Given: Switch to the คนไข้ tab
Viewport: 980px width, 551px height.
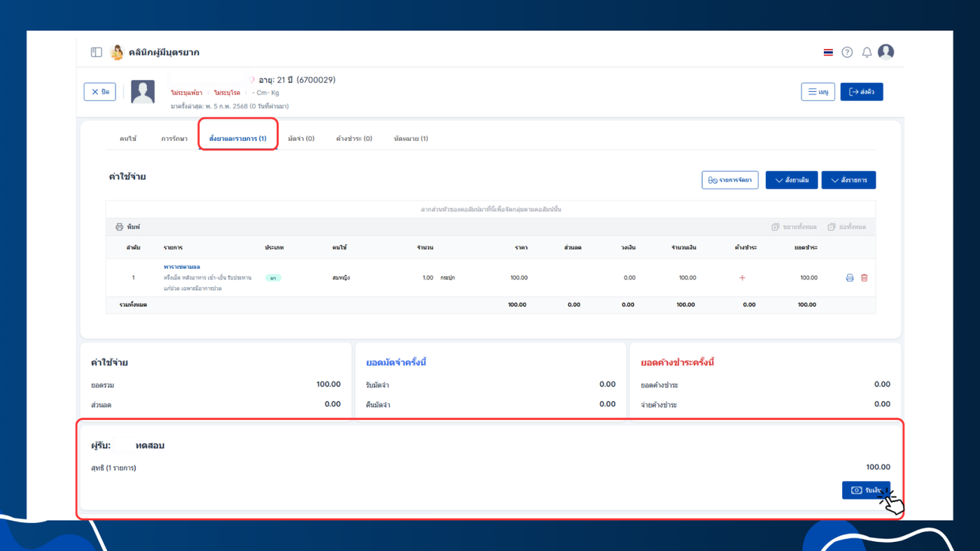Looking at the screenshot, I should pos(128,139).
